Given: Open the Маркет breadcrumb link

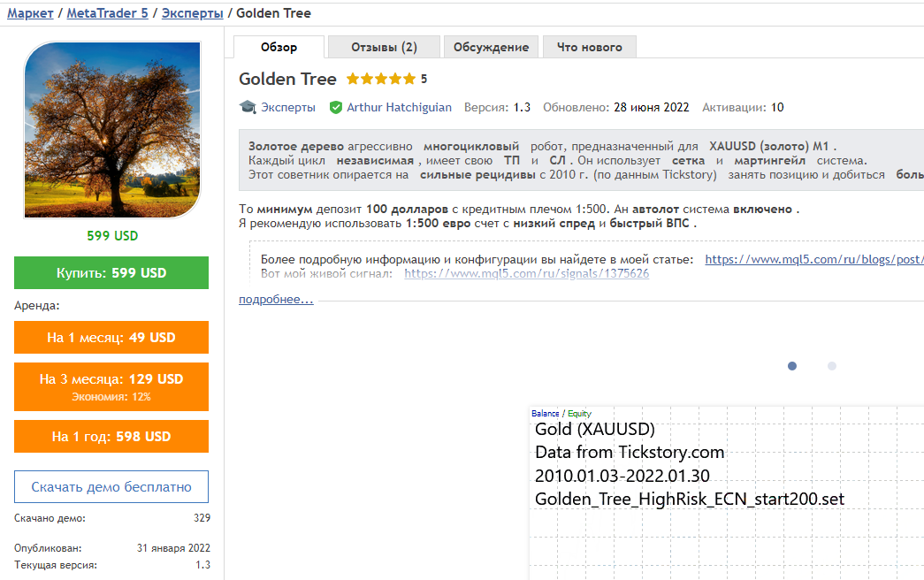Looking at the screenshot, I should tap(30, 13).
